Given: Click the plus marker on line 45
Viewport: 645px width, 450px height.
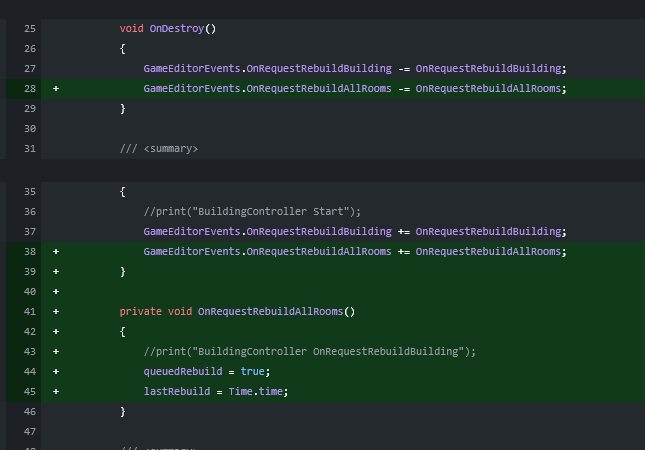Looking at the screenshot, I should pyautogui.click(x=56, y=391).
